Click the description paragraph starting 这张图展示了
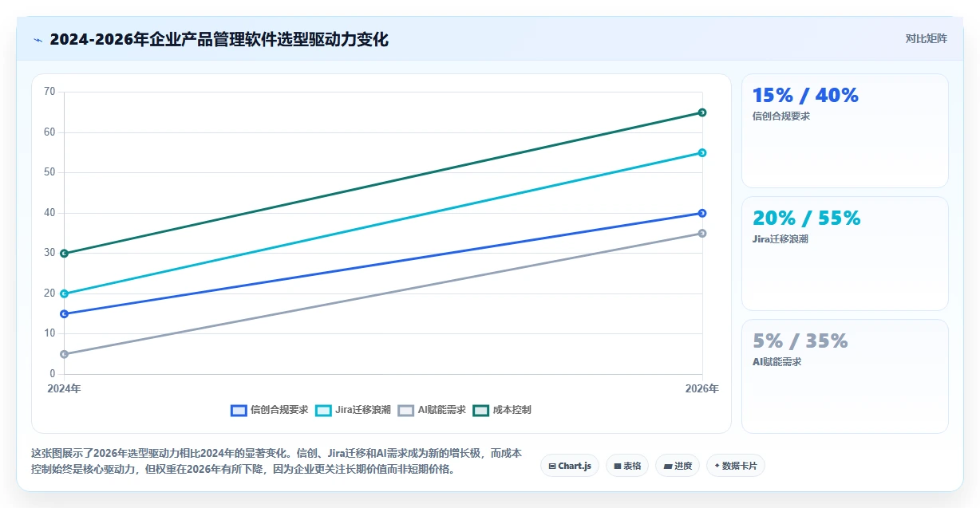Viewport: 980px width, 508px height. point(277,461)
